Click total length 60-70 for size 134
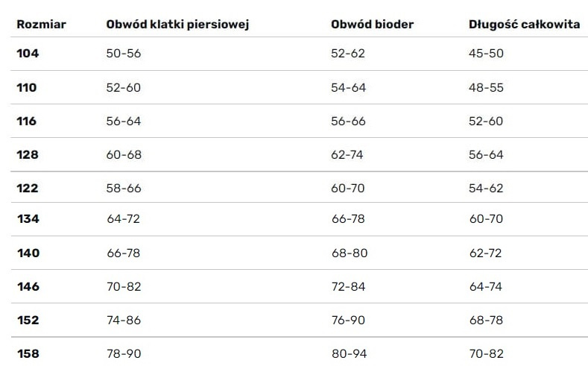The width and height of the screenshot is (588, 366). 486,219
